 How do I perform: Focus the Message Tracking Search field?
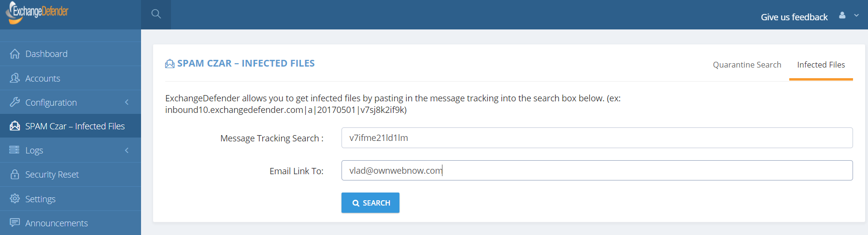tap(597, 138)
